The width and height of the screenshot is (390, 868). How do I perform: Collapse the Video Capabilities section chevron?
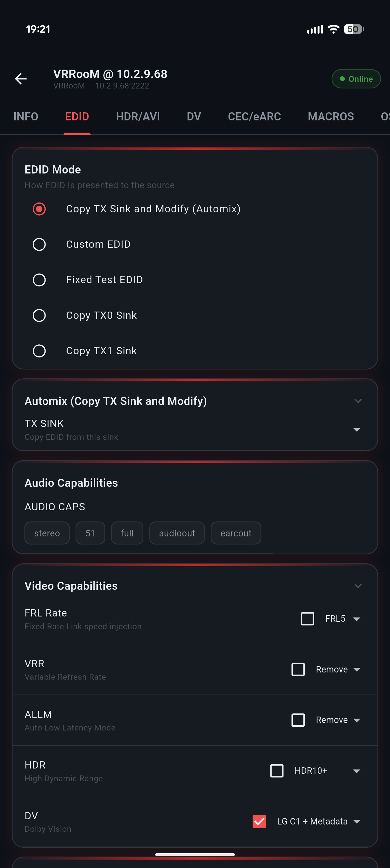point(358,586)
